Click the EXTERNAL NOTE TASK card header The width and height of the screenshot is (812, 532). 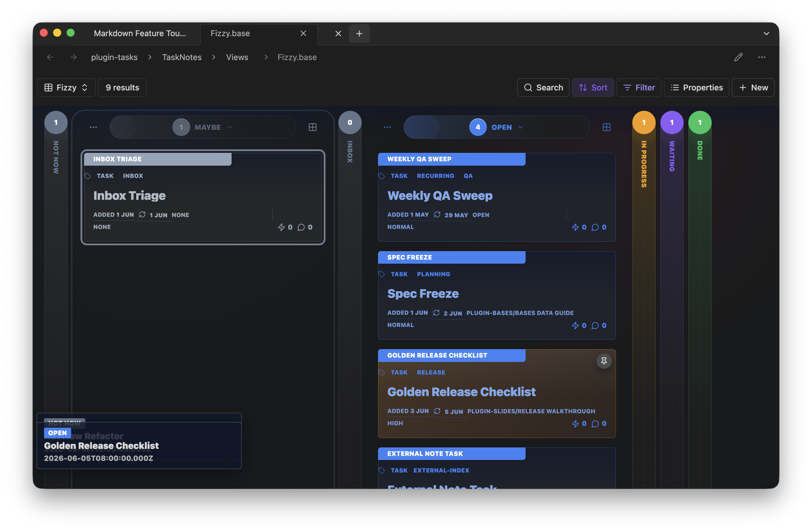coord(452,454)
